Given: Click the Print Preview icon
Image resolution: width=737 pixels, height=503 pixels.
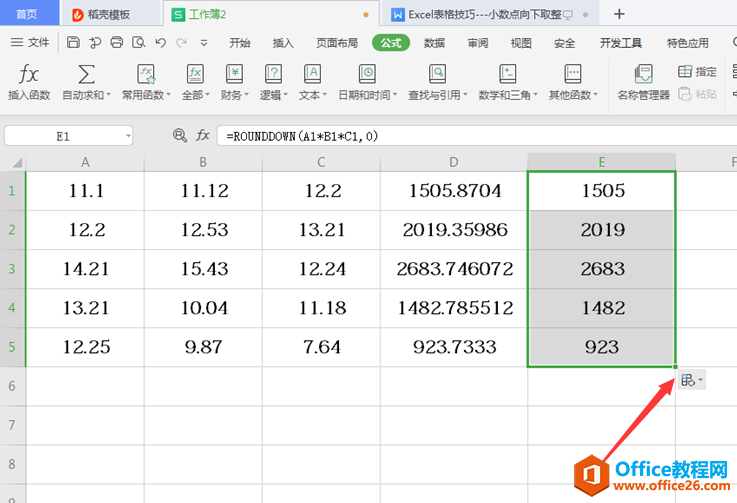Looking at the screenshot, I should pos(139,43).
